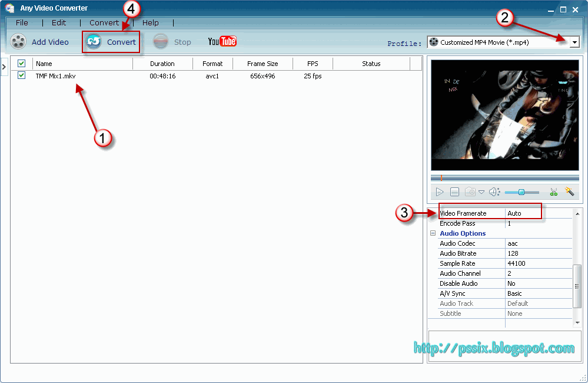588x383 pixels.
Task: Open the snapshot options dropdown arrow
Action: point(481,191)
